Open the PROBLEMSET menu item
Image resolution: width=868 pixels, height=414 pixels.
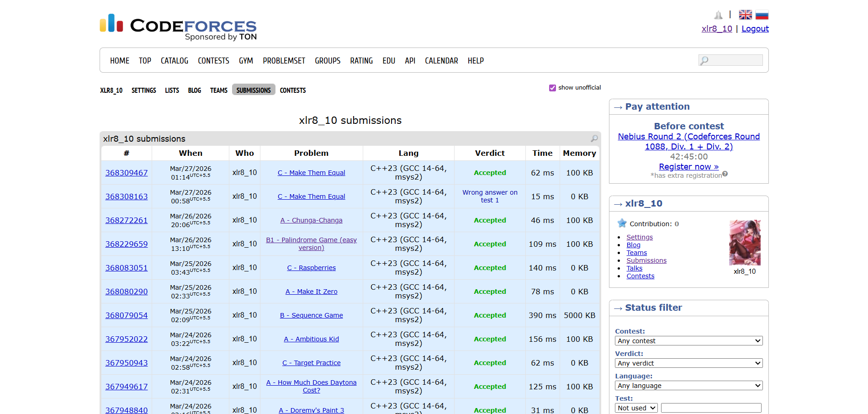pos(284,61)
